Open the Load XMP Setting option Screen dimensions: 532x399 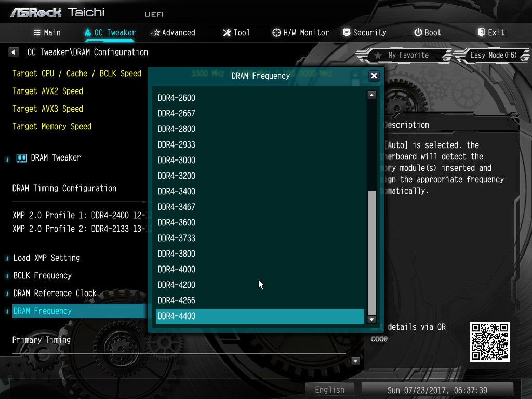click(46, 258)
